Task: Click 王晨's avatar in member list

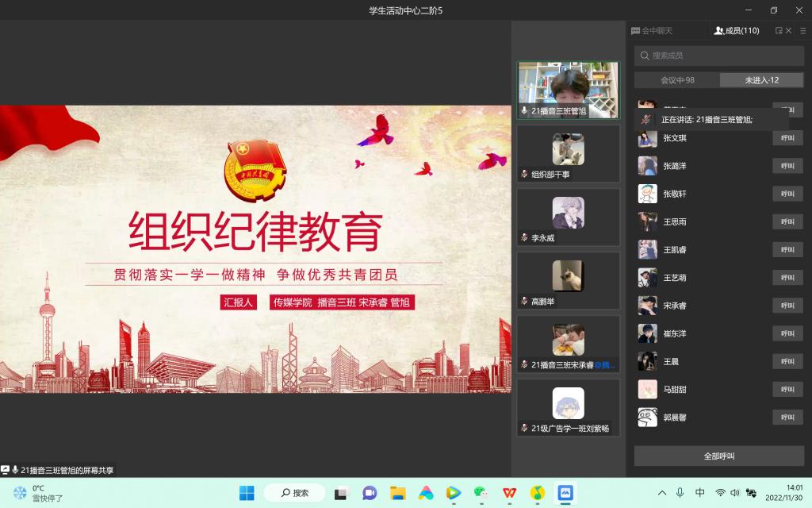Action: (x=647, y=362)
